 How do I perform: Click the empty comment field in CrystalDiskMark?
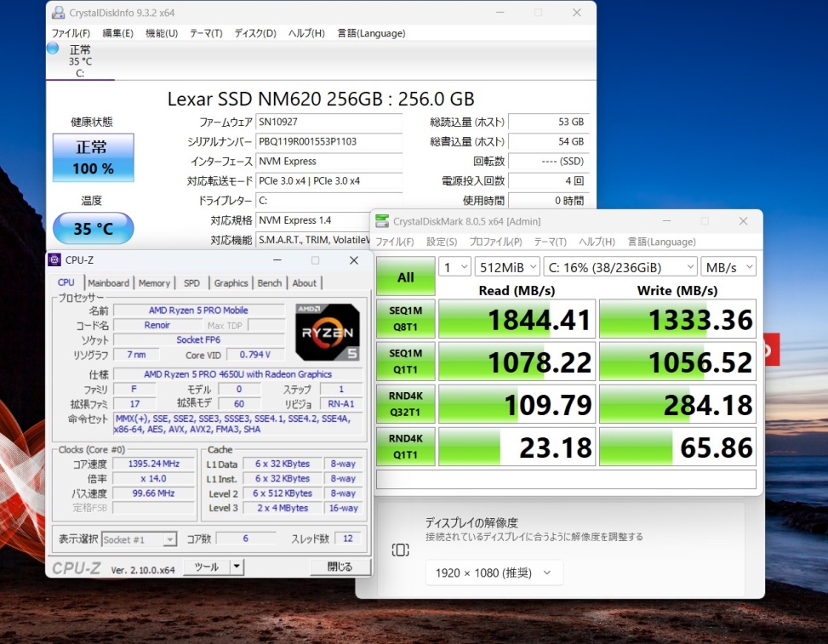pyautogui.click(x=566, y=479)
